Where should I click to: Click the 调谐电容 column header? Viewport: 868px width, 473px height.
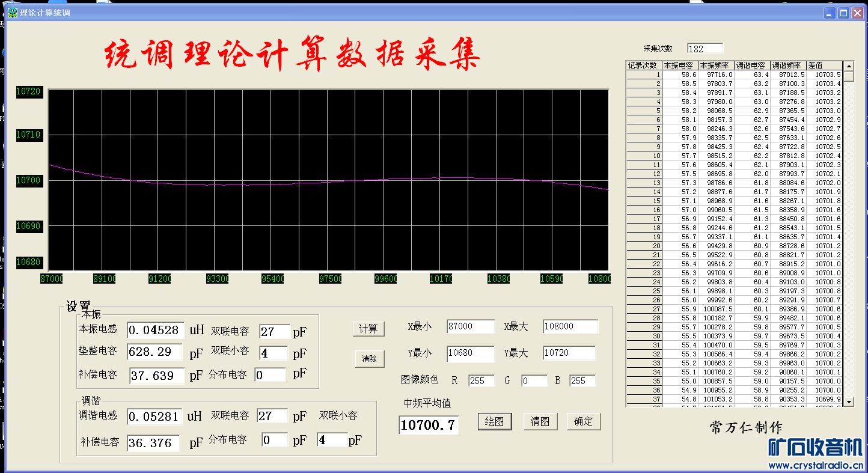tap(752, 66)
